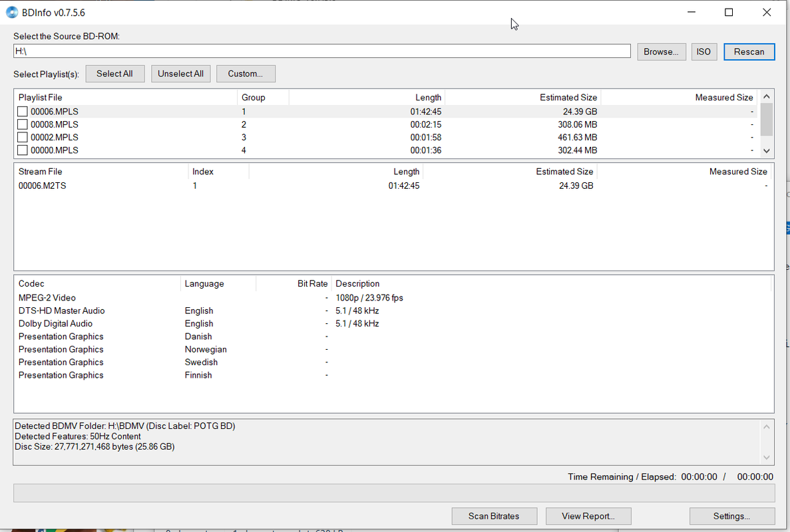Focus the Source BD-ROM path field
Screen dimensions: 790x532
coord(322,51)
